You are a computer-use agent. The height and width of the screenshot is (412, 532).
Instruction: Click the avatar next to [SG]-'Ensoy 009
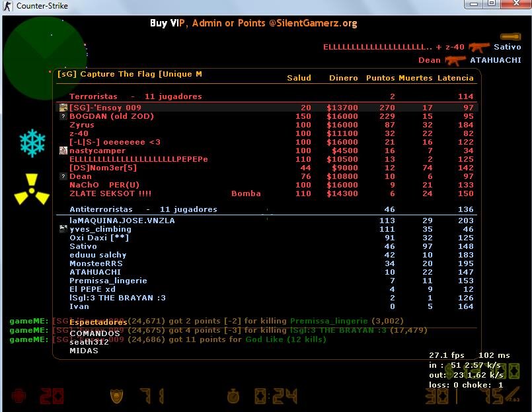[63, 108]
